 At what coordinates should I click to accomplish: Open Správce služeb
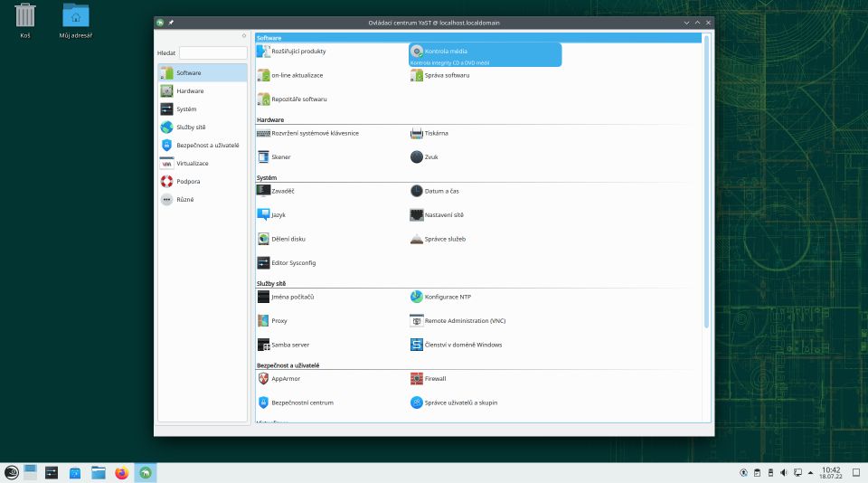point(439,240)
